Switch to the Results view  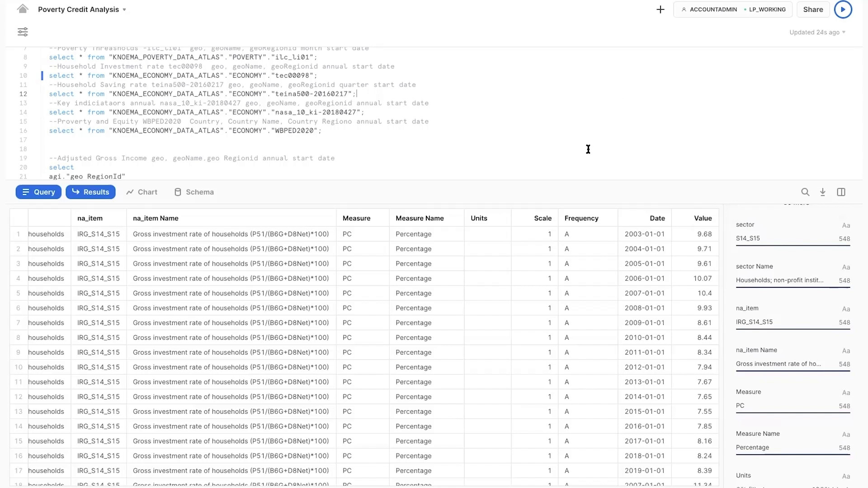click(x=90, y=192)
